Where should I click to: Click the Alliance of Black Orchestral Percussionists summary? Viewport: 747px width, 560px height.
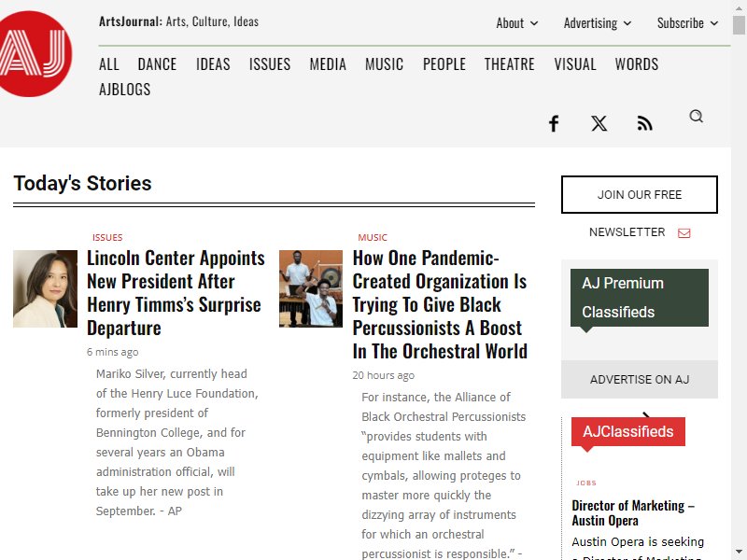coord(444,475)
